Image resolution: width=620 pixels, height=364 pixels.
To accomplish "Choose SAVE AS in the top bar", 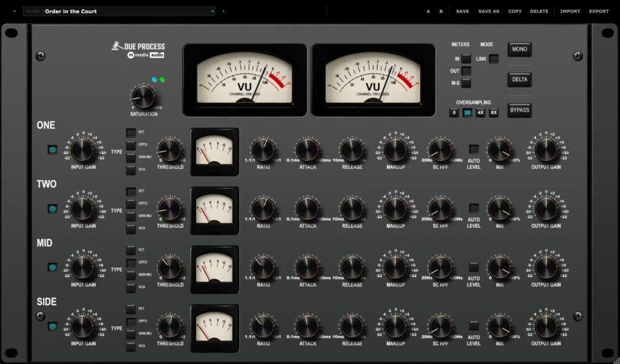I will pyautogui.click(x=489, y=11).
